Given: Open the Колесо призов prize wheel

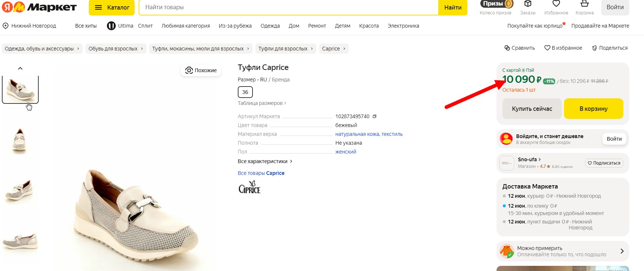Looking at the screenshot, I should tap(496, 4).
